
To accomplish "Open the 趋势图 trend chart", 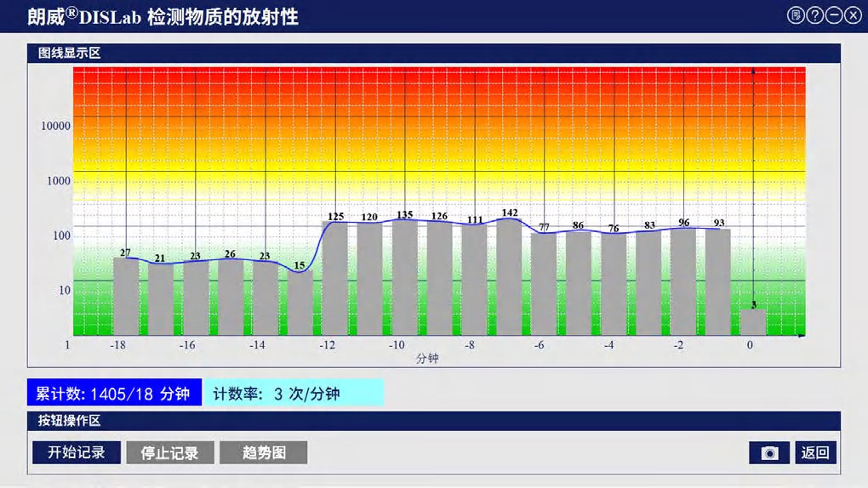I will [x=263, y=452].
